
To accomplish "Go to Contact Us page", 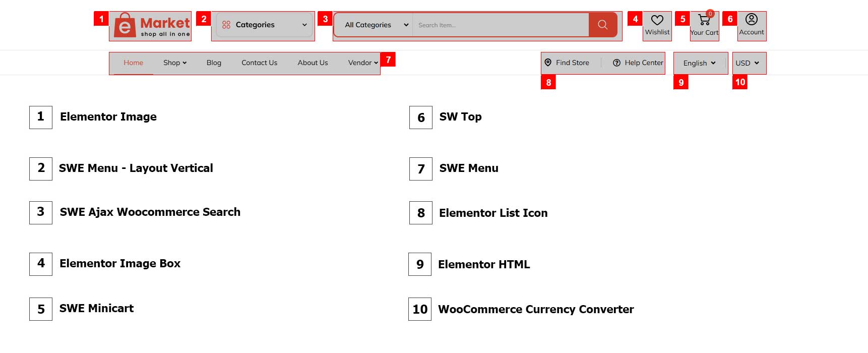I will (x=259, y=63).
